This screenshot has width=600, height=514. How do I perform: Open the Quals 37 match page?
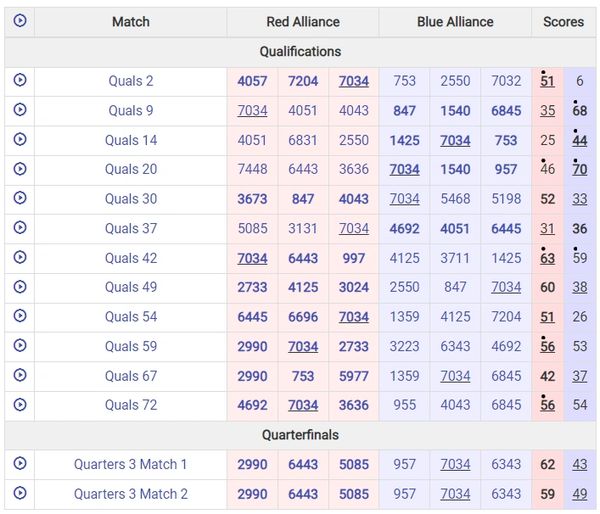point(131,229)
